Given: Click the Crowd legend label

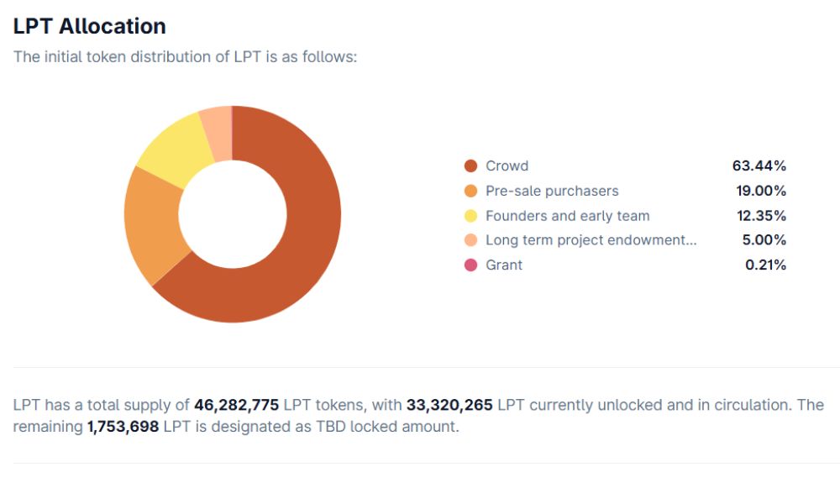Looking at the screenshot, I should (x=507, y=166).
